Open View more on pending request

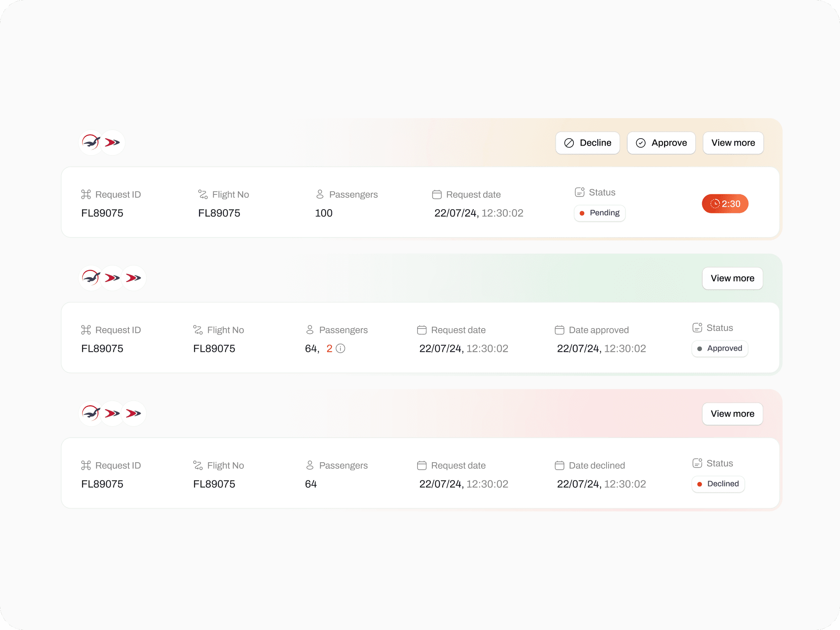733,143
